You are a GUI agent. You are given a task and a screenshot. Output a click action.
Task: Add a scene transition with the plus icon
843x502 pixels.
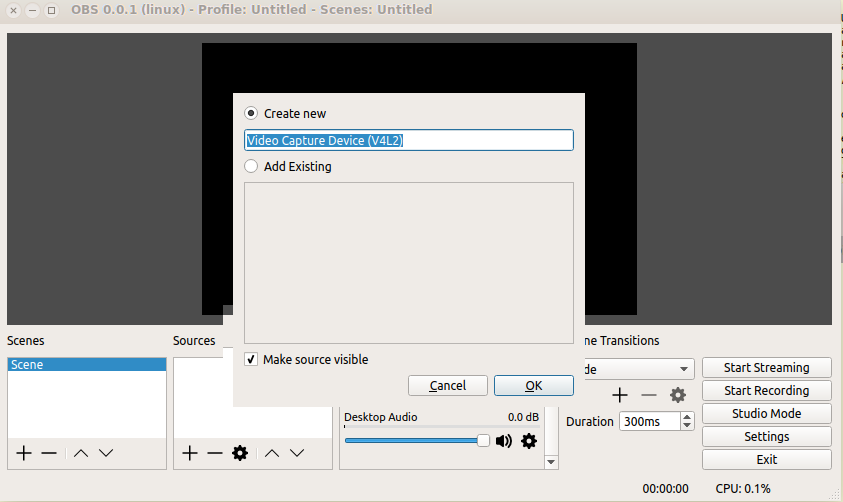point(620,396)
